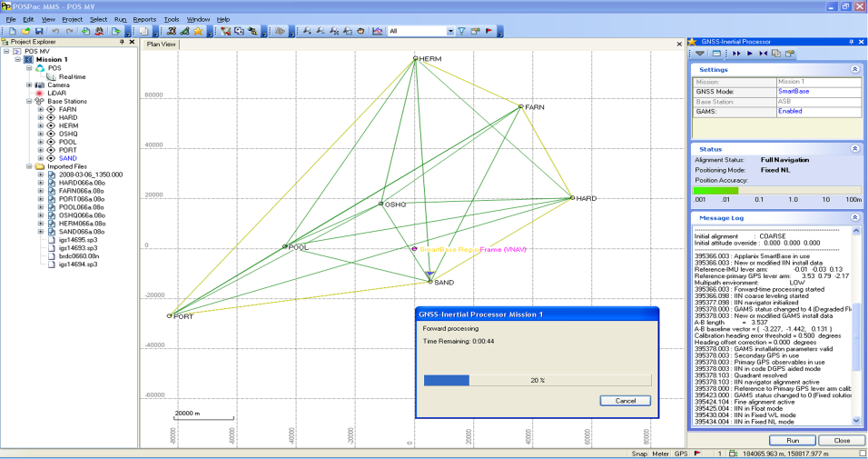Screen dimensions: 868x459
Task: Click the combined forward-backward processing icon
Action: tap(764, 54)
